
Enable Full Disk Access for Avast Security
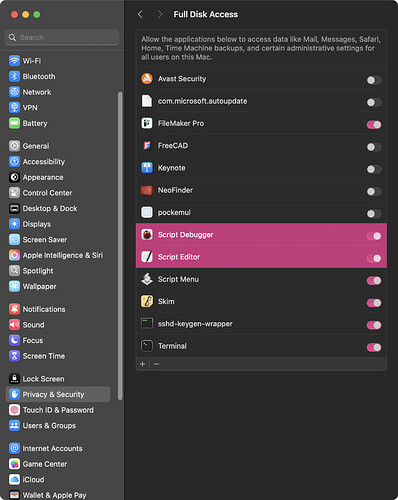[374, 80]
